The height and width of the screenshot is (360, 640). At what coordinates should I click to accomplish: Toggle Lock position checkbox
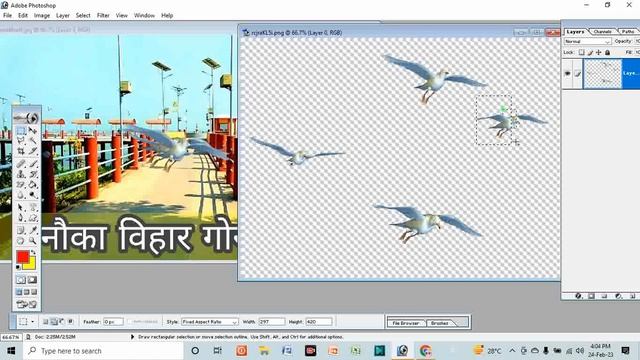(599, 53)
